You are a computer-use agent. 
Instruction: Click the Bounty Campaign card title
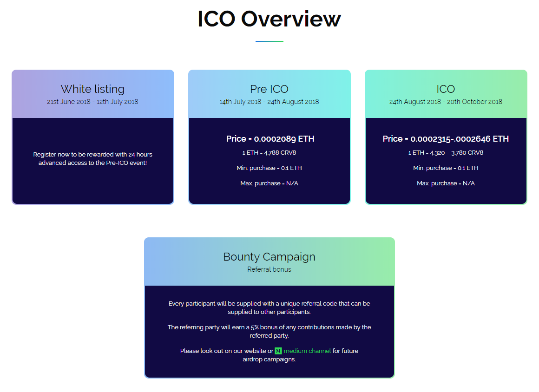[269, 257]
